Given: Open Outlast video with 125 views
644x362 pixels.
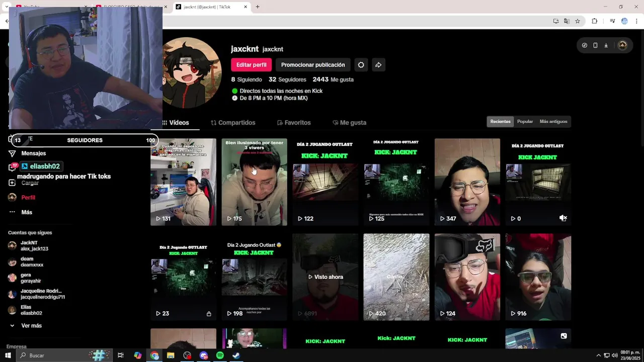Looking at the screenshot, I should [396, 182].
